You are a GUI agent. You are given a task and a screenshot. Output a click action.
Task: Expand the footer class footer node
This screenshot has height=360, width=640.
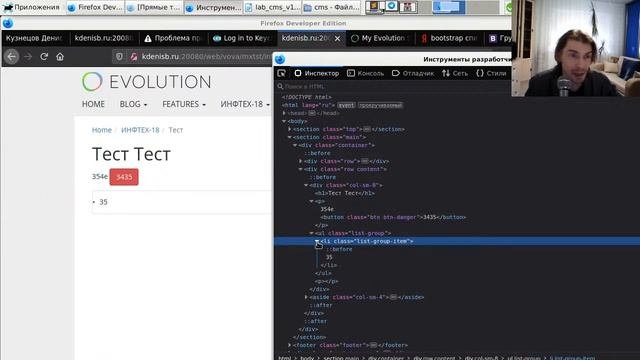[x=289, y=345]
